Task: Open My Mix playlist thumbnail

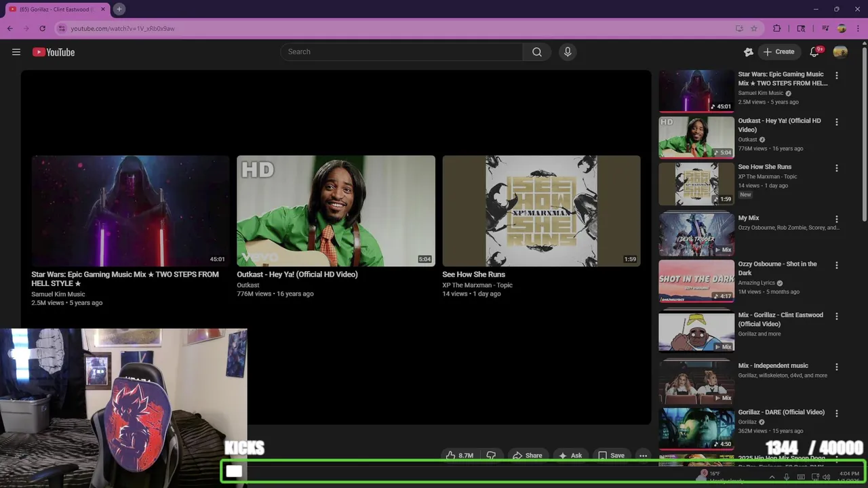Action: (x=696, y=235)
